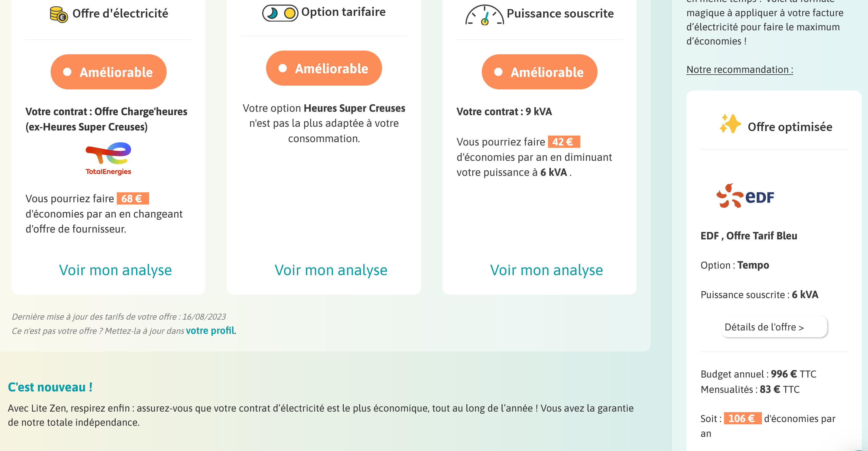
Task: Click the 68 € savings highlight badge
Action: (133, 198)
